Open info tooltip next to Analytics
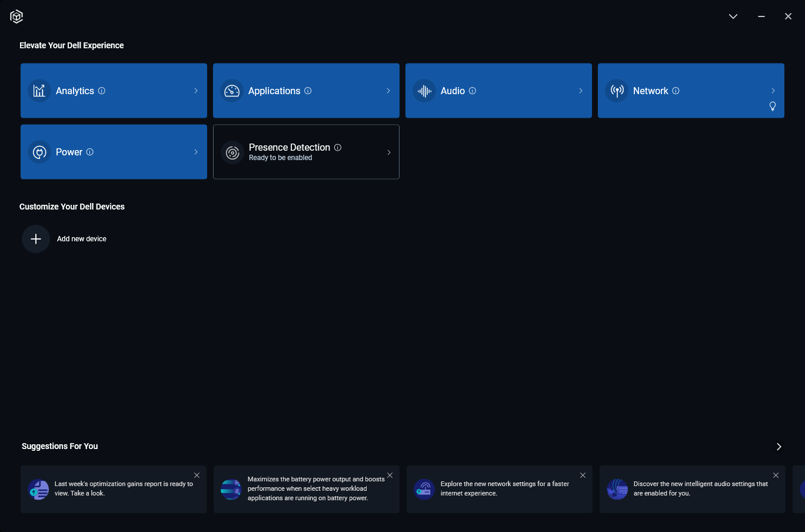 tap(102, 91)
